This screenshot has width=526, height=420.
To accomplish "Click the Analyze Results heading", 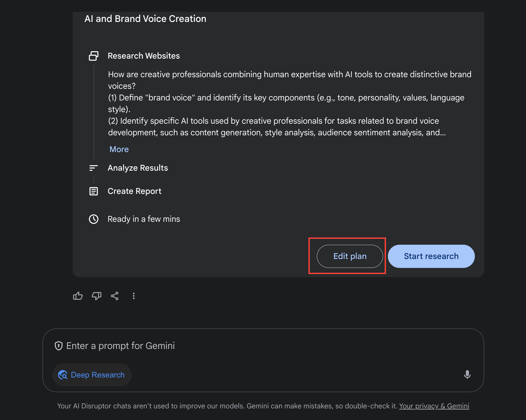I will pos(138,168).
